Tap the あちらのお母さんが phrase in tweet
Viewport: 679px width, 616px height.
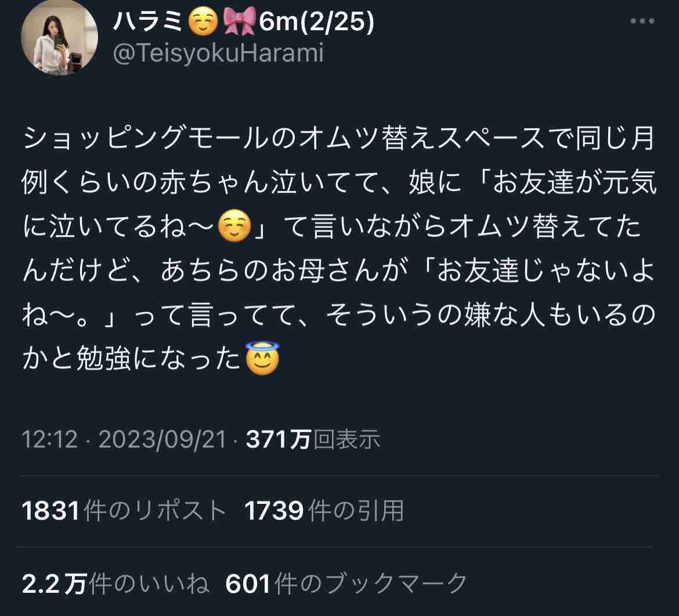pyautogui.click(x=284, y=271)
